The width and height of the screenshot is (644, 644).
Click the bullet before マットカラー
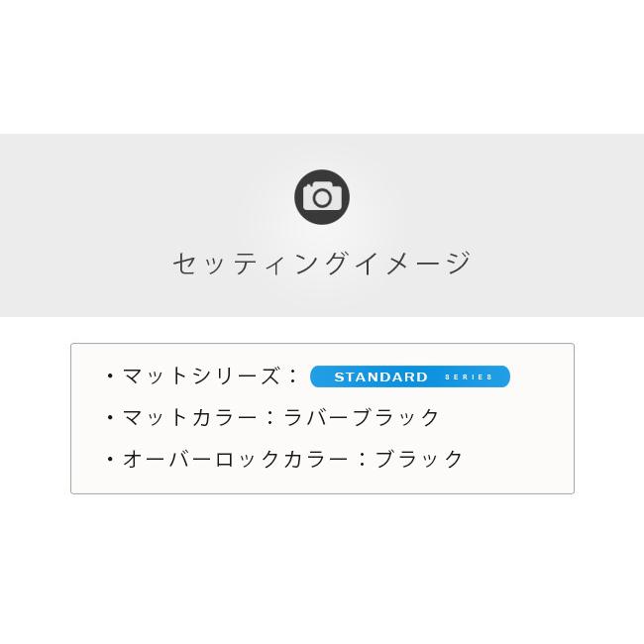(110, 418)
